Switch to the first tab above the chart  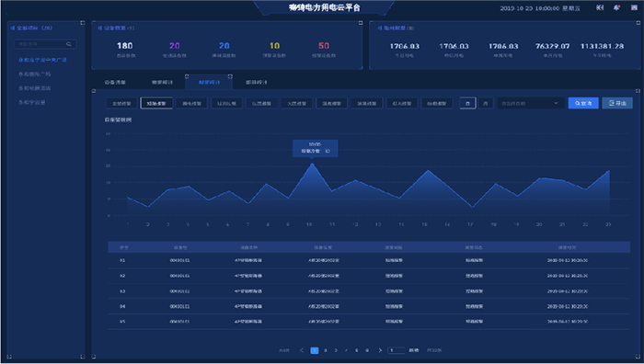[115, 82]
